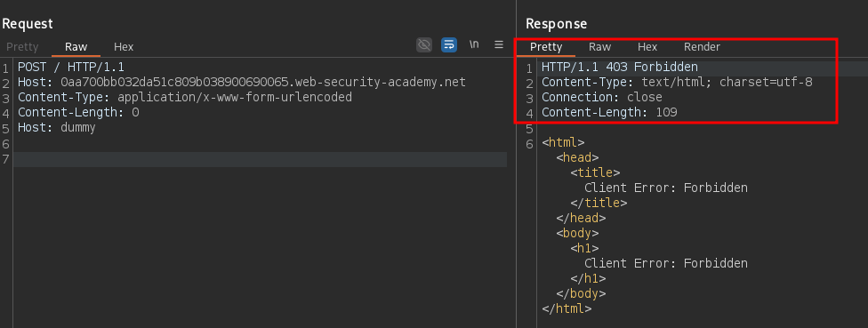Click the HTTP/1.1 403 Forbidden status line

click(620, 68)
